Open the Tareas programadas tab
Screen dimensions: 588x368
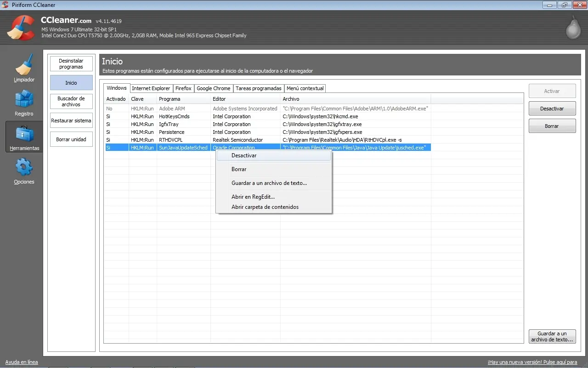(x=259, y=88)
